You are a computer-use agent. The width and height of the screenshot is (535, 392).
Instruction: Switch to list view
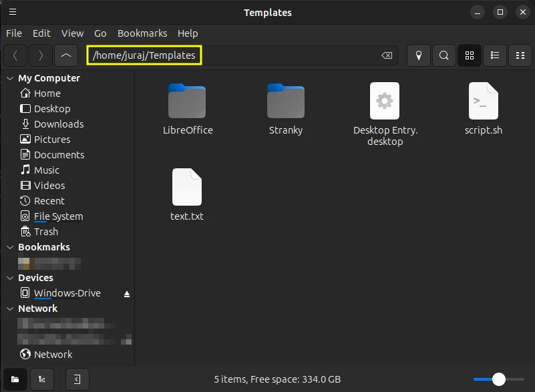click(x=494, y=55)
